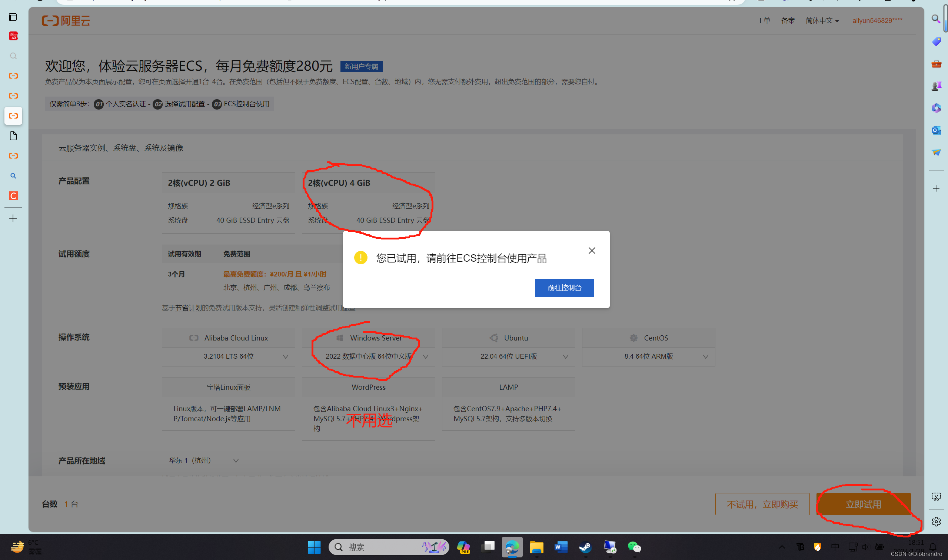948x560 pixels.
Task: Open the 华东1（杭州） region dropdown
Action: coord(203,460)
